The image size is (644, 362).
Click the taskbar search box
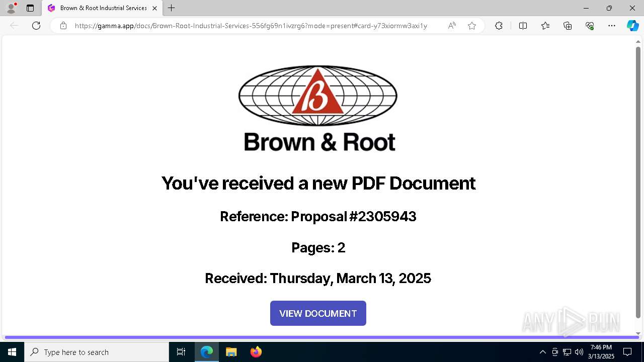click(x=97, y=352)
